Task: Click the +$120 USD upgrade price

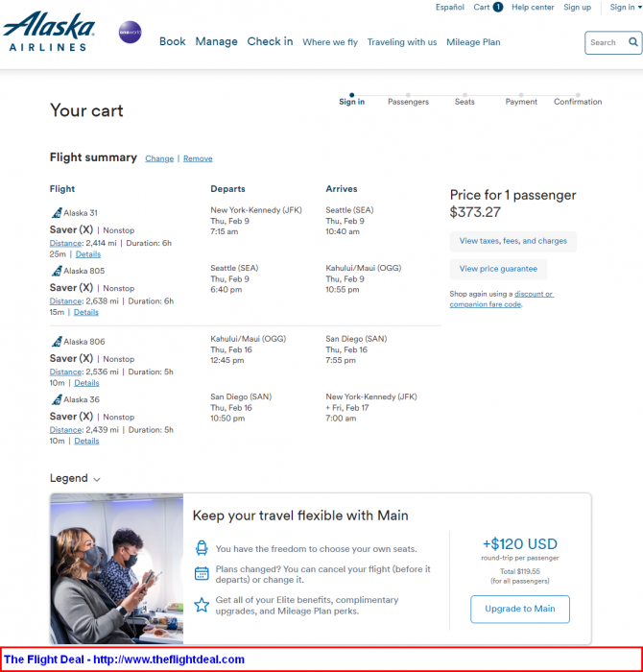Action: (x=519, y=544)
